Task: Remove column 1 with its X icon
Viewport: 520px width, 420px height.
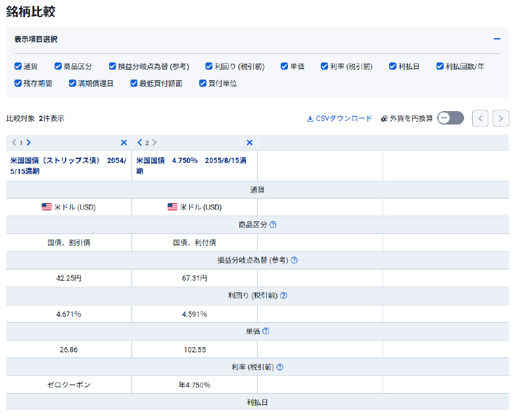Action: pos(124,143)
